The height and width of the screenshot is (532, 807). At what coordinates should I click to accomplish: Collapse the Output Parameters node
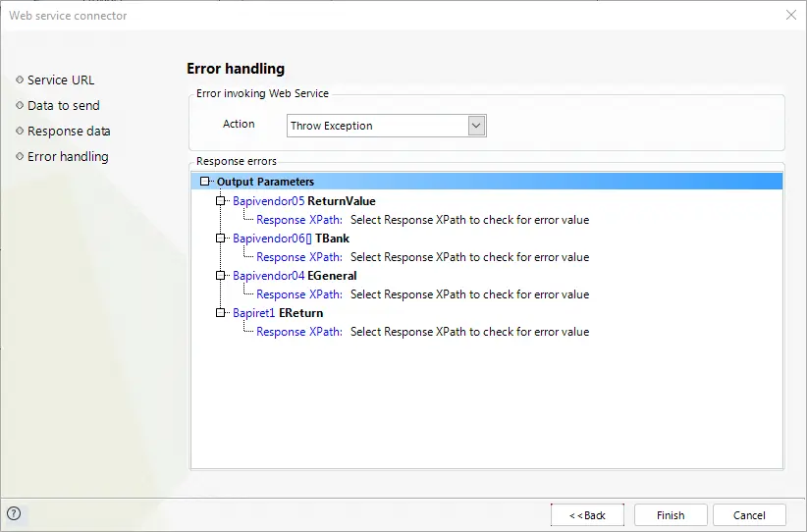point(205,182)
